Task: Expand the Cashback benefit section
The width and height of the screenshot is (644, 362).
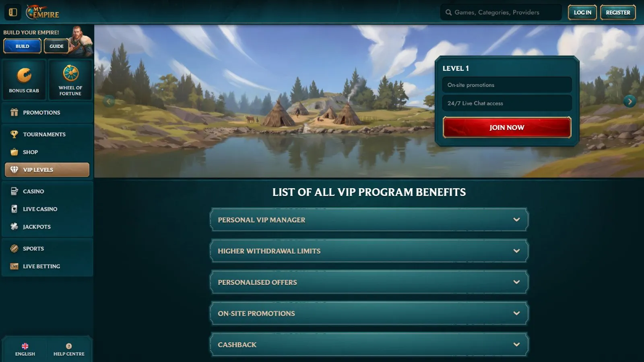Action: coord(369,344)
